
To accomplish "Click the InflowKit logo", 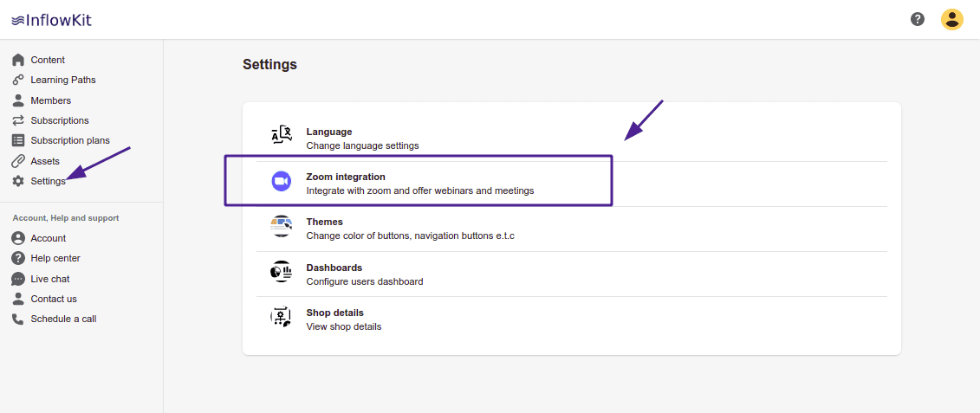I will [x=52, y=19].
